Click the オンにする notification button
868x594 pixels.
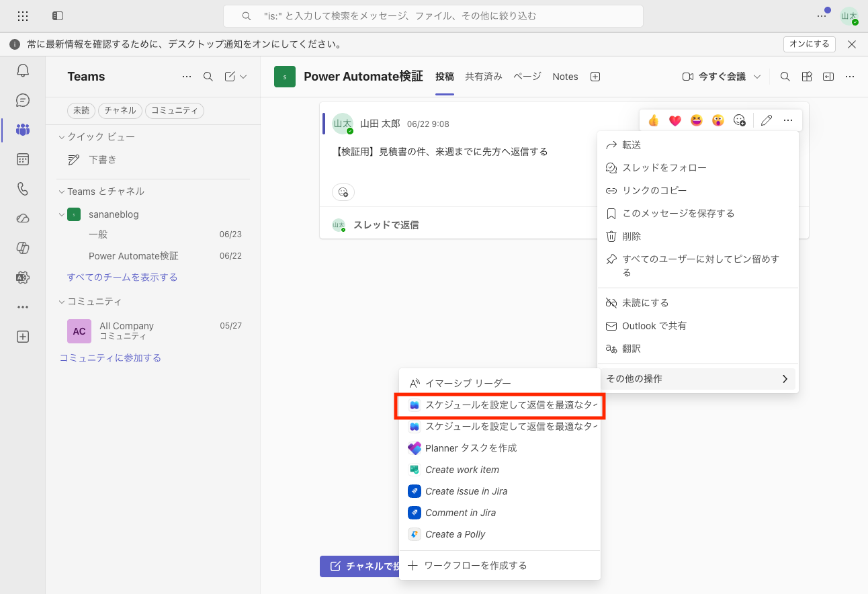pyautogui.click(x=810, y=44)
